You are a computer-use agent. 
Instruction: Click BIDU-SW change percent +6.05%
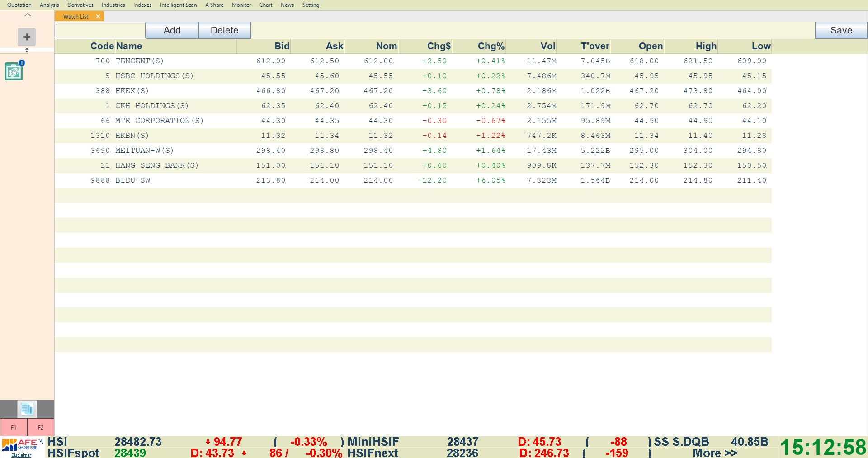[491, 180]
